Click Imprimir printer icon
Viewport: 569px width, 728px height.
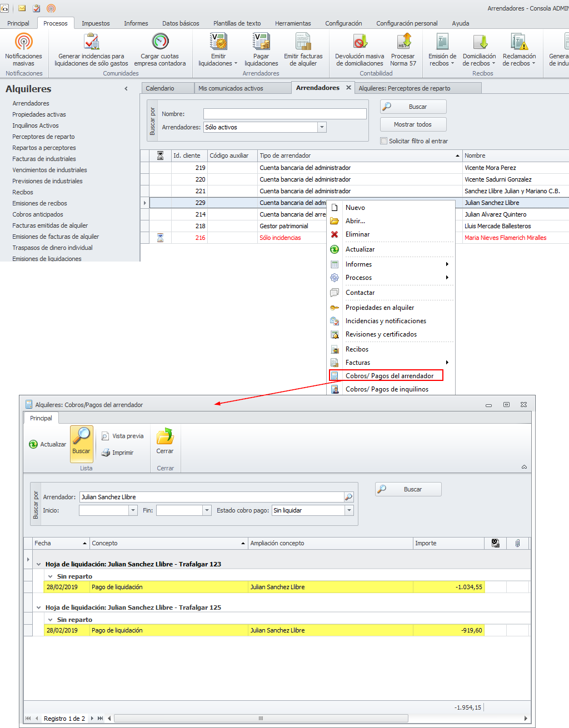pos(106,453)
